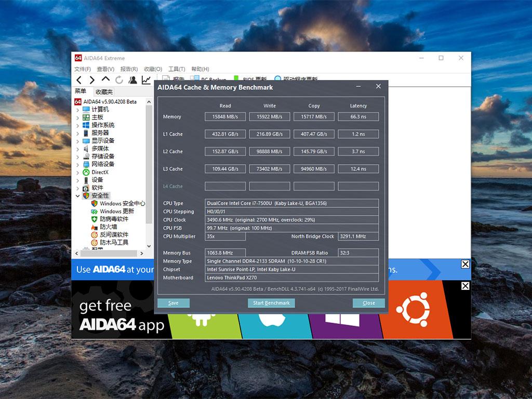Image resolution: width=532 pixels, height=399 pixels.
Task: Expand the 主板 tree node
Action: [78, 117]
